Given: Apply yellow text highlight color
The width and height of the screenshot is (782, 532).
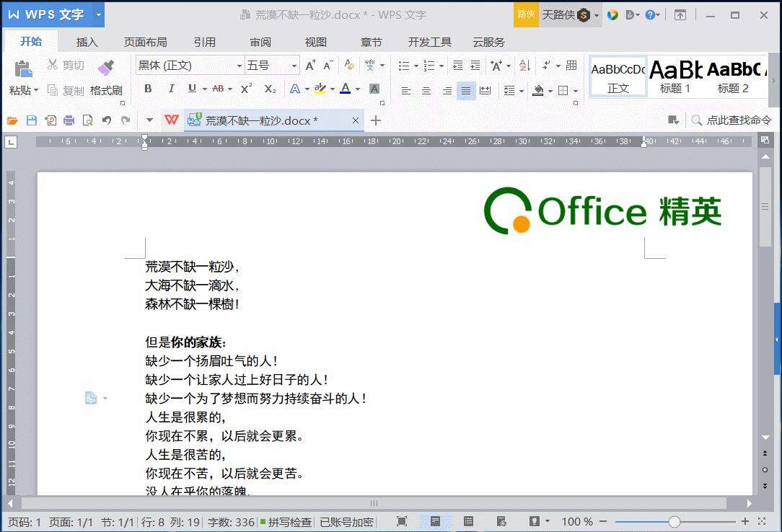Looking at the screenshot, I should (320, 89).
